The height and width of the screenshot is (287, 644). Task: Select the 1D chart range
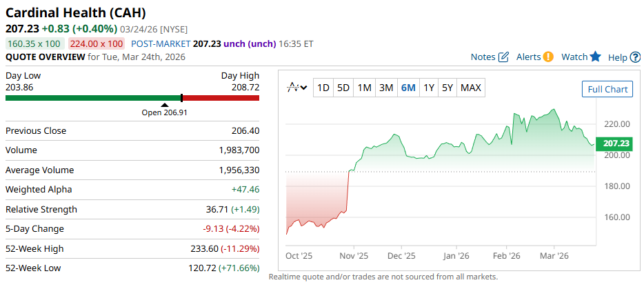(x=323, y=88)
